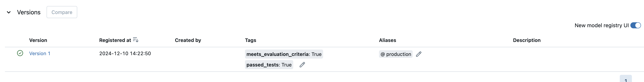The image size is (644, 82).
Task: Click the Version column header
Action: (38, 40)
